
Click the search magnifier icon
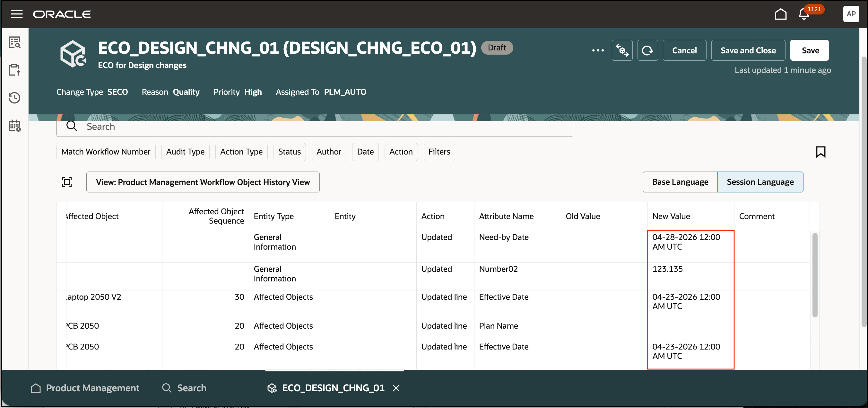(72, 126)
